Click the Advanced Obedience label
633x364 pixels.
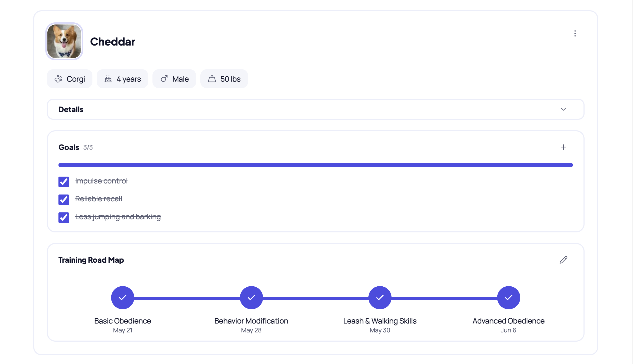pos(508,321)
